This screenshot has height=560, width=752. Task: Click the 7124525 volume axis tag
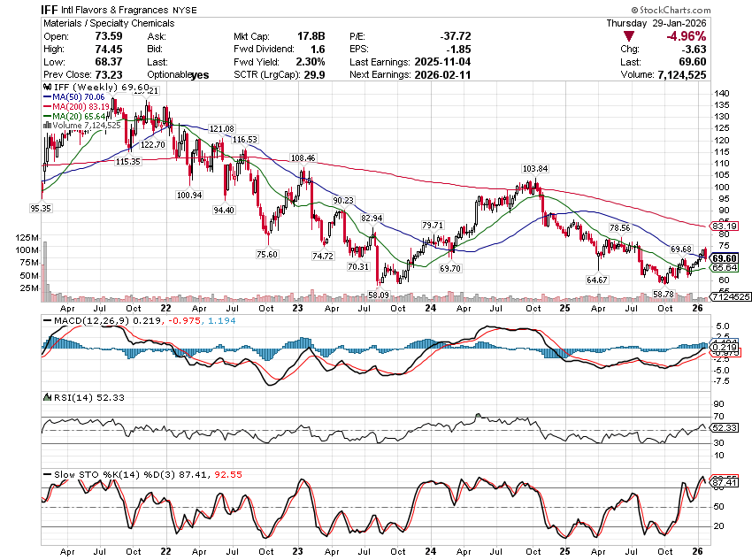tap(734, 297)
